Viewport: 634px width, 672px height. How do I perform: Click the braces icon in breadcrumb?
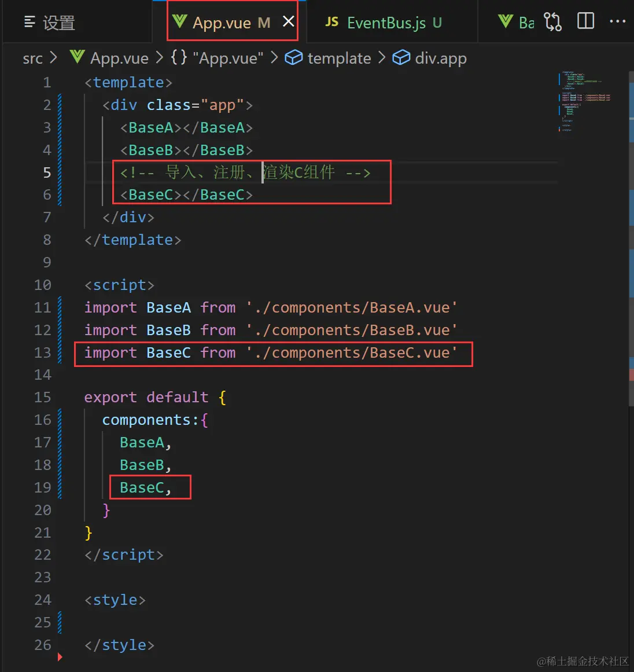[179, 57]
